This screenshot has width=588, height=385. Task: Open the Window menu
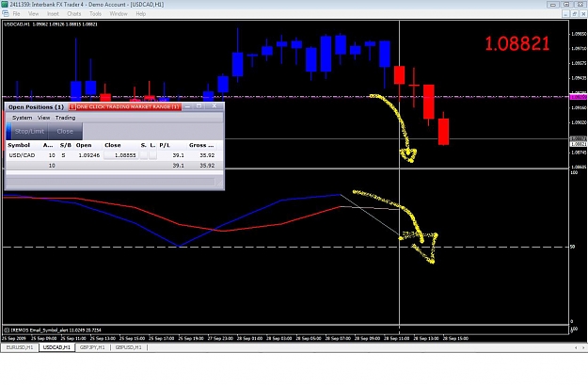point(119,14)
